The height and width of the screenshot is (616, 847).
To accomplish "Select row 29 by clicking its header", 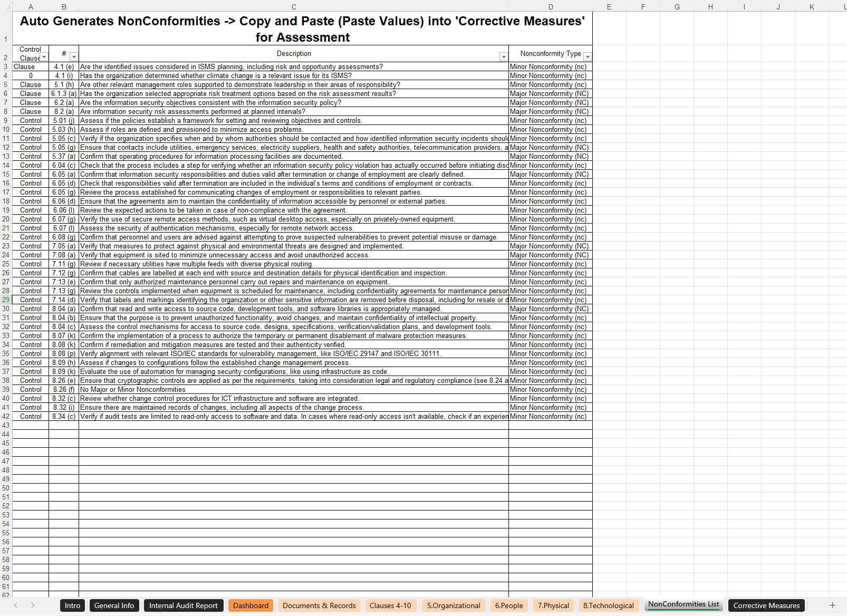I will (x=6, y=300).
